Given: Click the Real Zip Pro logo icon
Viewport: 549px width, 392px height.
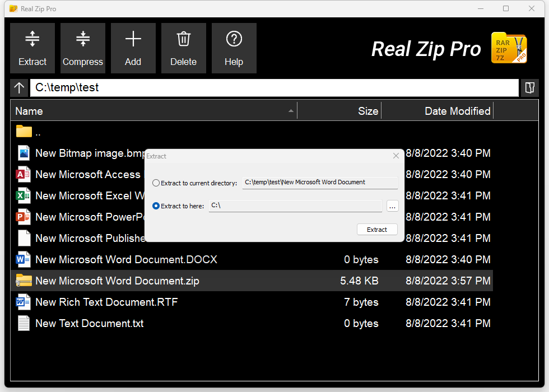Looking at the screenshot, I should pos(509,48).
